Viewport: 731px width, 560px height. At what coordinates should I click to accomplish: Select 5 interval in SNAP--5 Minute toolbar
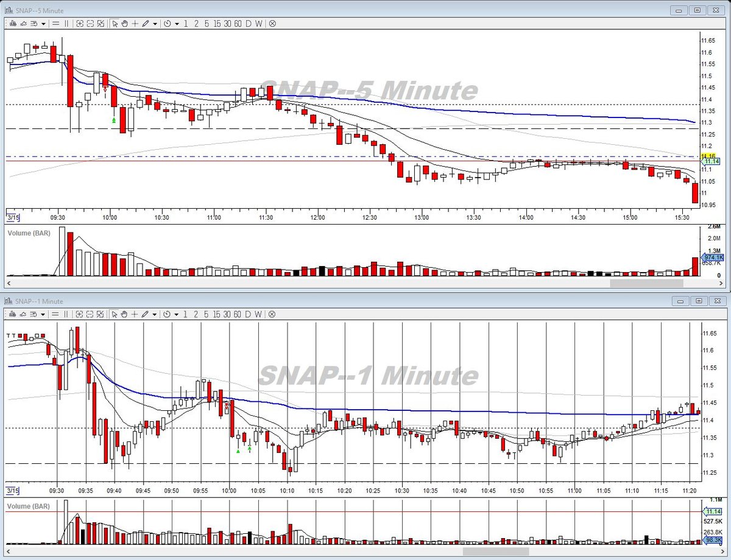[x=207, y=24]
